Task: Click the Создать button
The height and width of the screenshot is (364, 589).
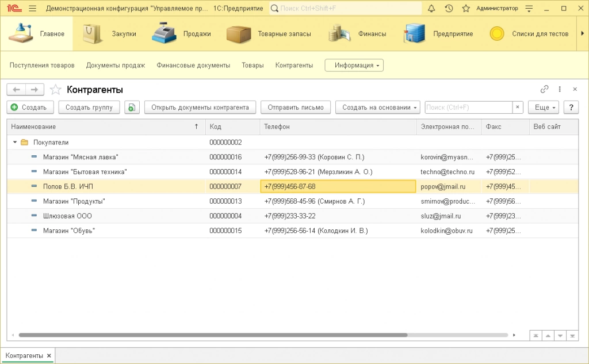Action: point(30,108)
